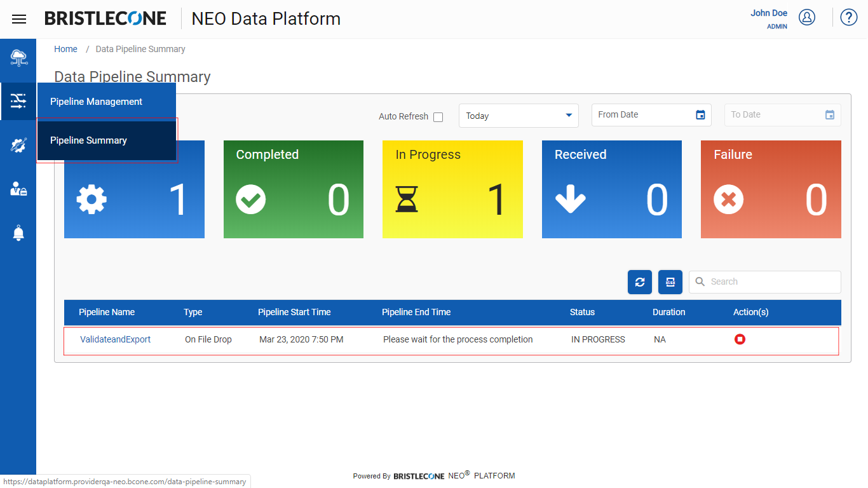Click the On File Drop cell
The height and width of the screenshot is (488, 868).
point(208,339)
